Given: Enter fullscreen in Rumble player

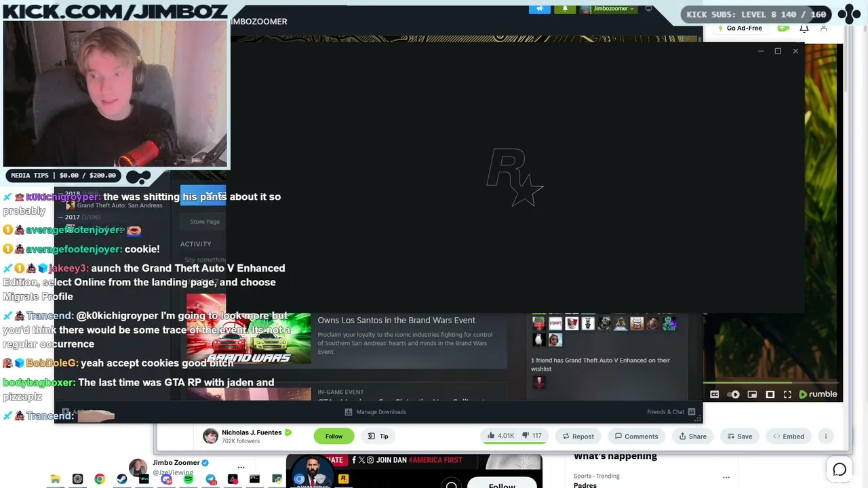Looking at the screenshot, I should (x=787, y=394).
